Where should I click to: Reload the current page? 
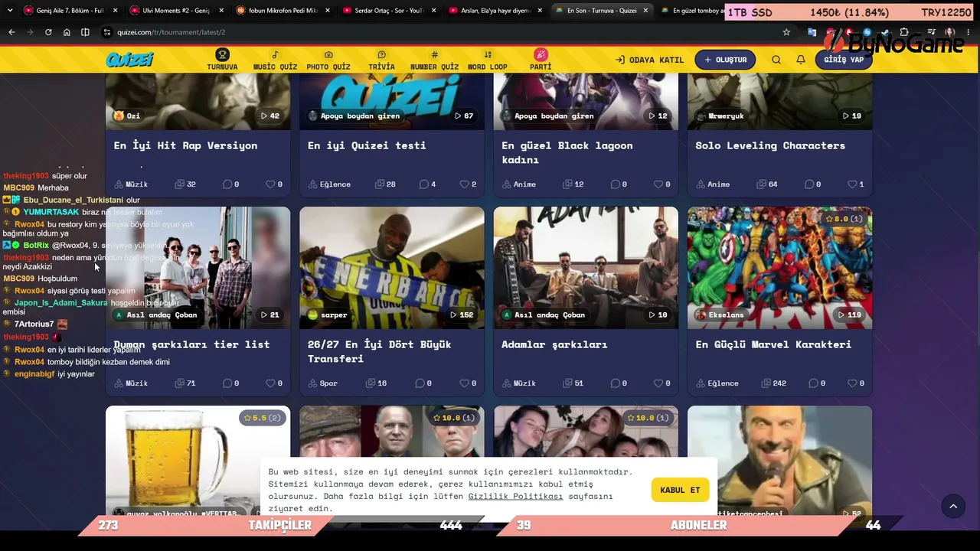[x=48, y=32]
